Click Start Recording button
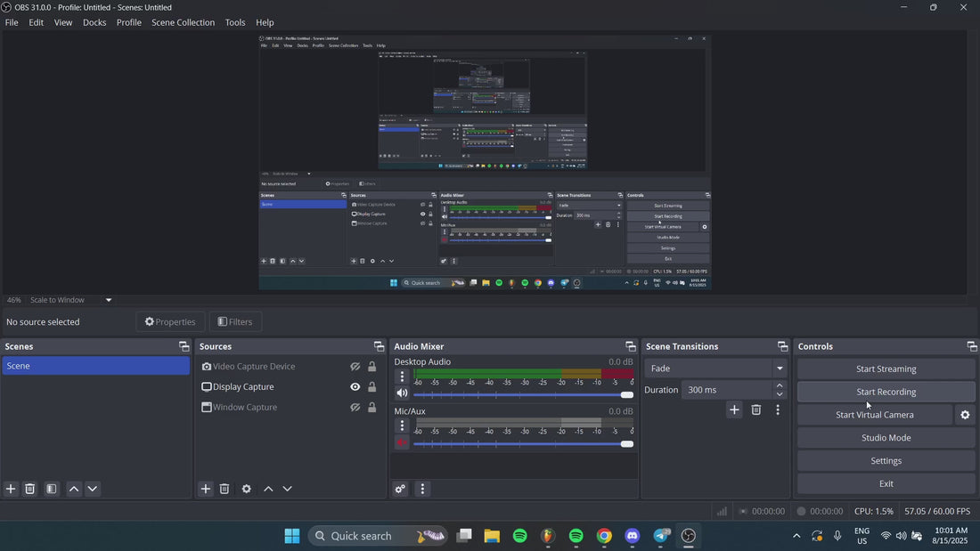 tap(886, 393)
